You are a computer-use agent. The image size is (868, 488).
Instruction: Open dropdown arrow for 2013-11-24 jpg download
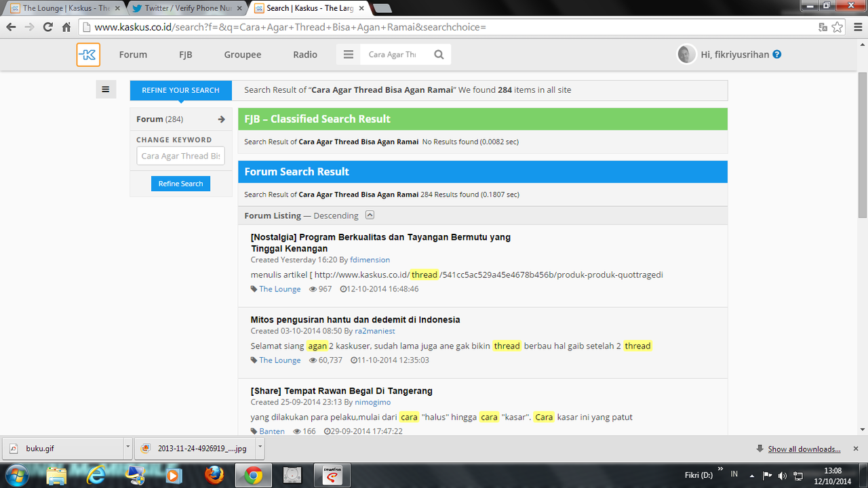coord(261,448)
